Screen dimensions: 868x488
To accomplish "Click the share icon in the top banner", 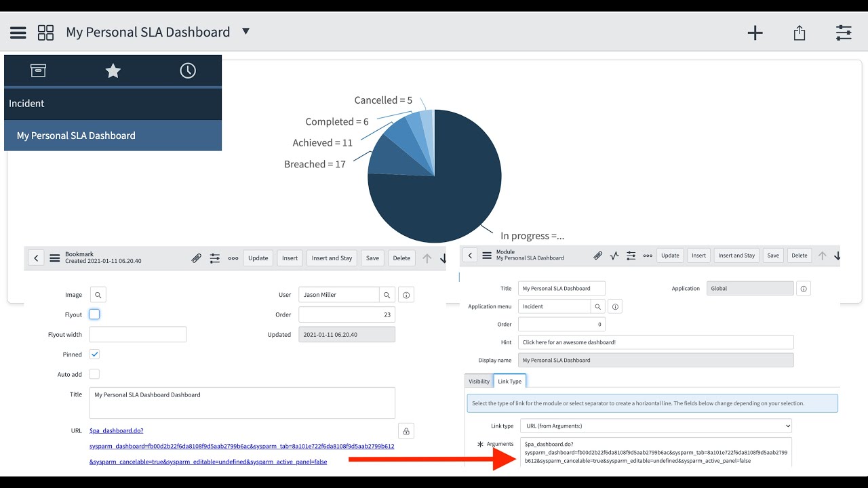I will pyautogui.click(x=799, y=32).
